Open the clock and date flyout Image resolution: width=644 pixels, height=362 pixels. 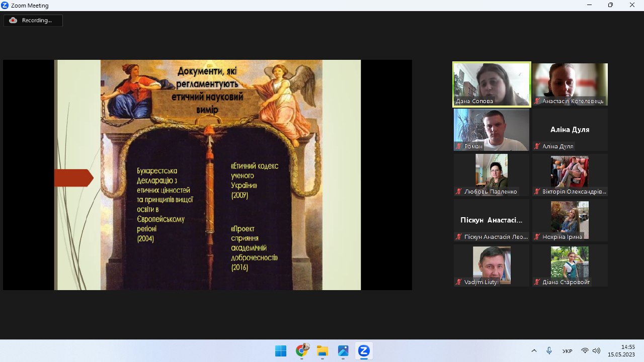point(621,350)
